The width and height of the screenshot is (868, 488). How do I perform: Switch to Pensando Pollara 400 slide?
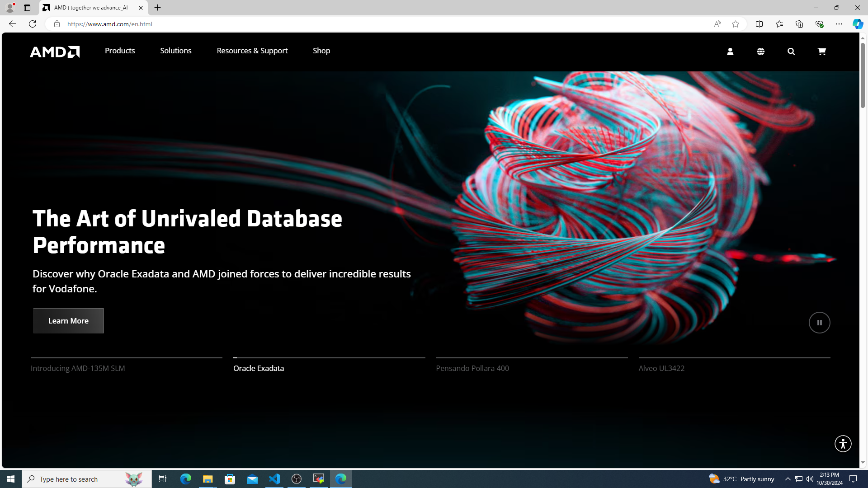click(532, 365)
